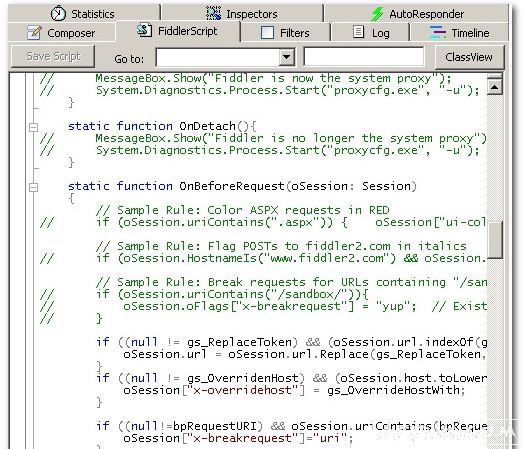Collapse the OnDetach function block
This screenshot has height=449, width=523.
[x=33, y=127]
